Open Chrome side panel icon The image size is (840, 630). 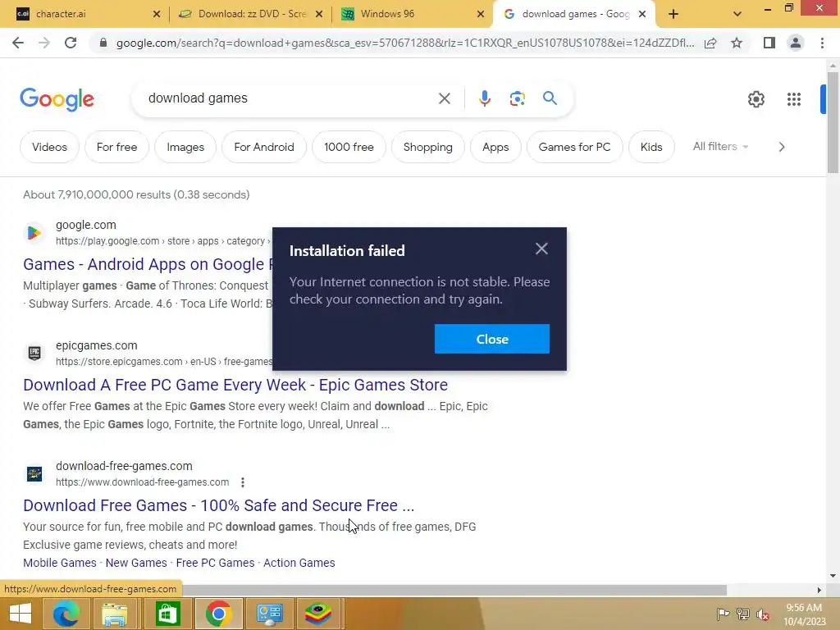coord(769,43)
